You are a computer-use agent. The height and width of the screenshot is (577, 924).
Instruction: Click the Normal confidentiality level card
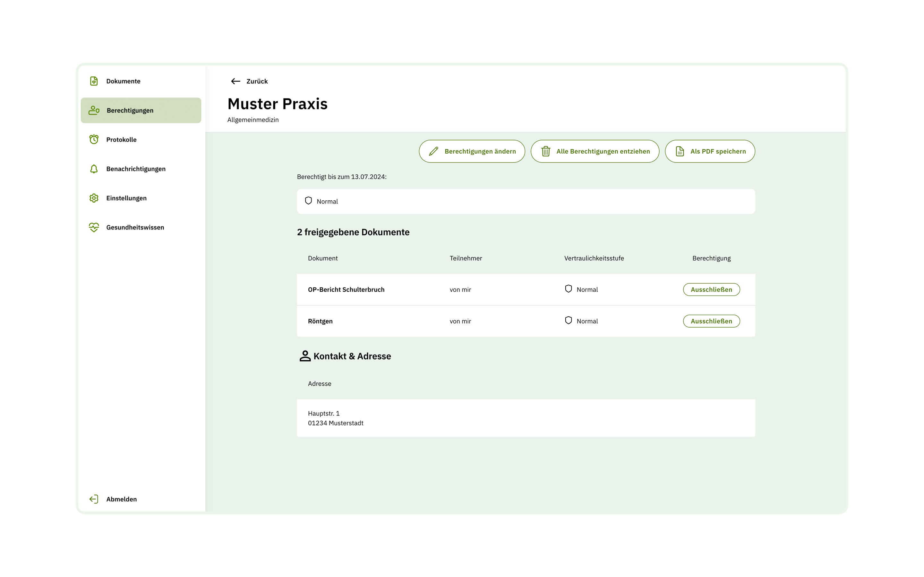tap(526, 202)
